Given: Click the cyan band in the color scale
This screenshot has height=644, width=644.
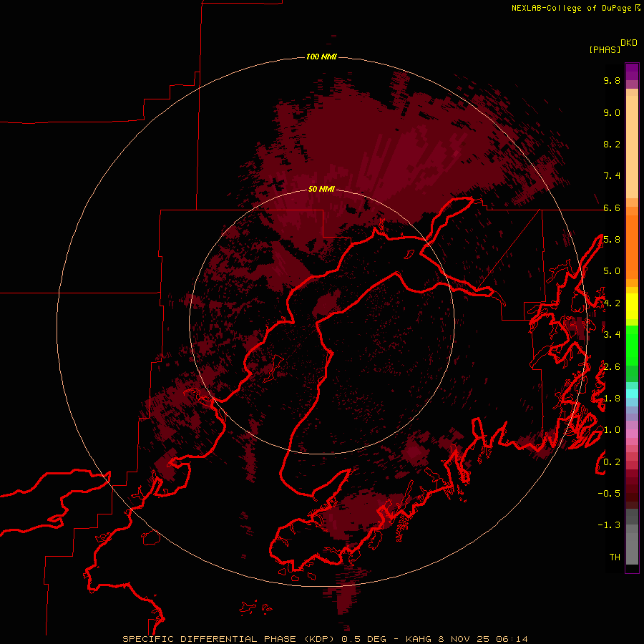Looking at the screenshot, I should [x=632, y=393].
